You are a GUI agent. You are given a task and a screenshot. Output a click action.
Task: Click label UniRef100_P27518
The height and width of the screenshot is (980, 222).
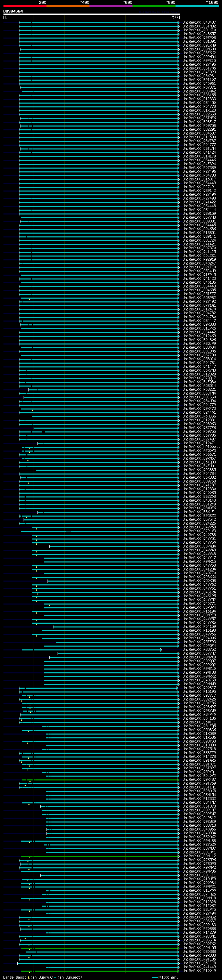199,749
